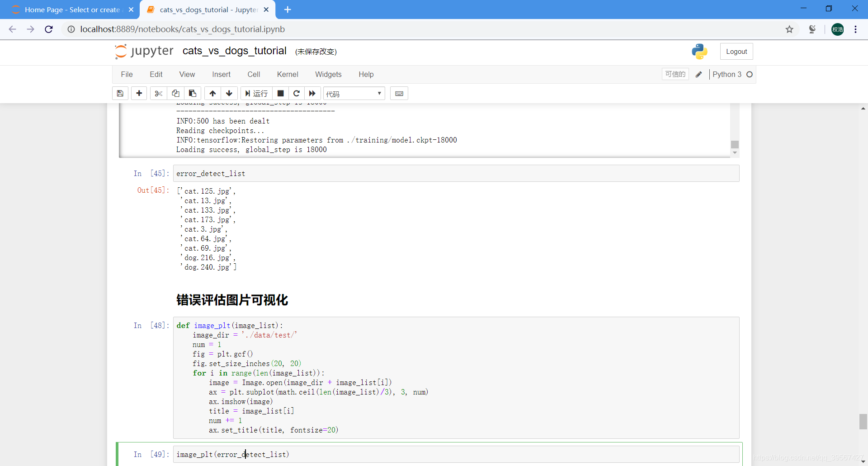This screenshot has height=466, width=868.
Task: Cut selected cells with scissors icon
Action: [158, 93]
